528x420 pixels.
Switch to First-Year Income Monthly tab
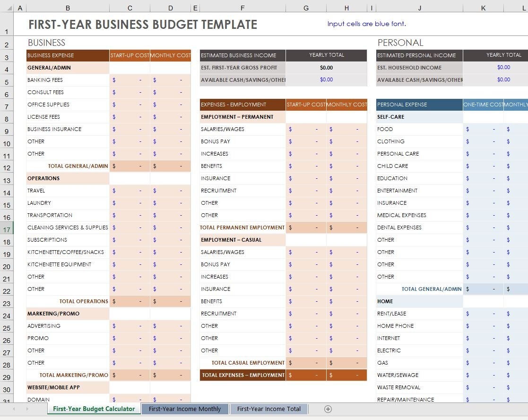tap(184, 409)
